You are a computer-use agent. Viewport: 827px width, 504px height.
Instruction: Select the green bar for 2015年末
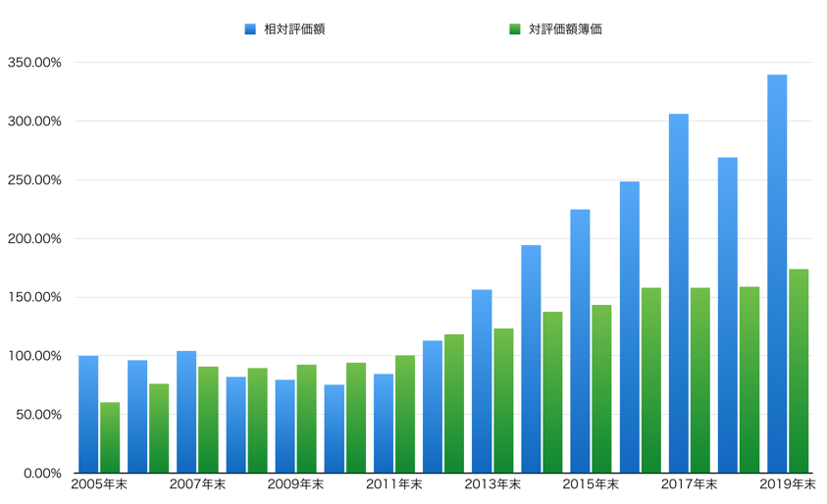pyautogui.click(x=601, y=389)
